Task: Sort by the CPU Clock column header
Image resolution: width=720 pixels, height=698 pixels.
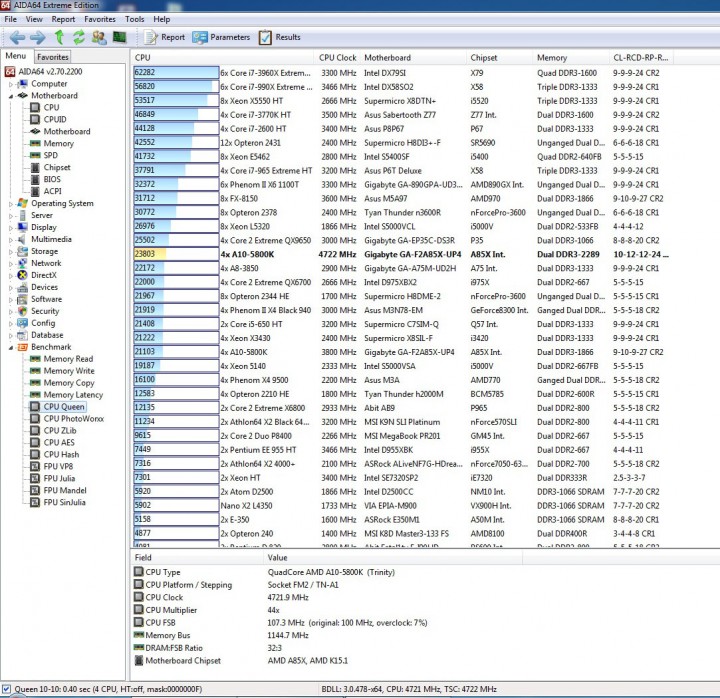Action: [338, 57]
